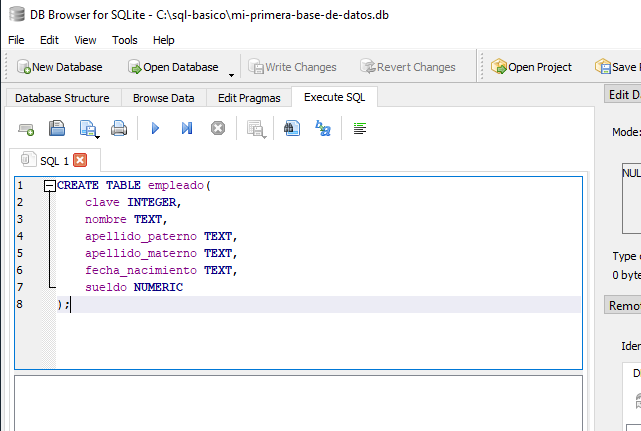This screenshot has width=641, height=431.
Task: Click the stop execution icon
Action: coord(217,128)
